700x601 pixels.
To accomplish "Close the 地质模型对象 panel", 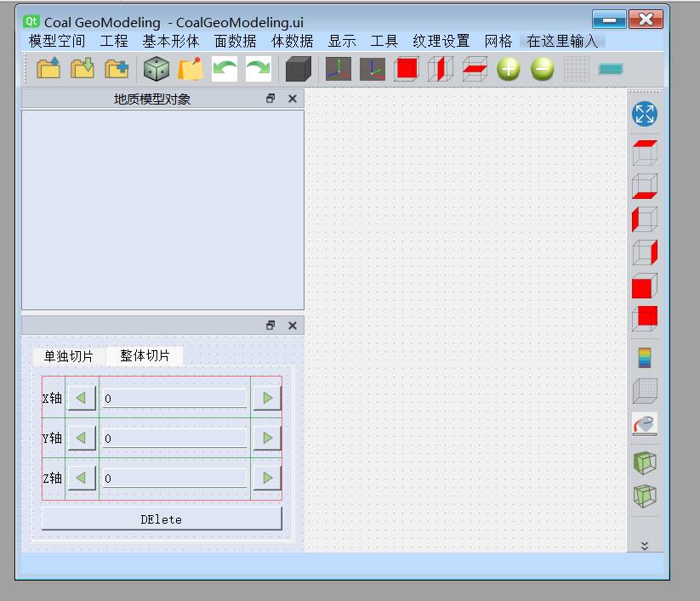I will pos(293,99).
